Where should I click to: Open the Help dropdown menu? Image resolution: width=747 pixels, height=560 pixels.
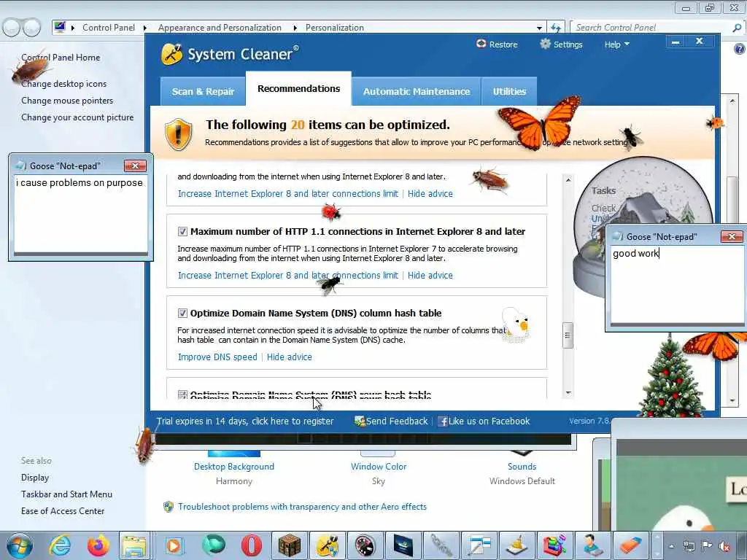[x=617, y=44]
